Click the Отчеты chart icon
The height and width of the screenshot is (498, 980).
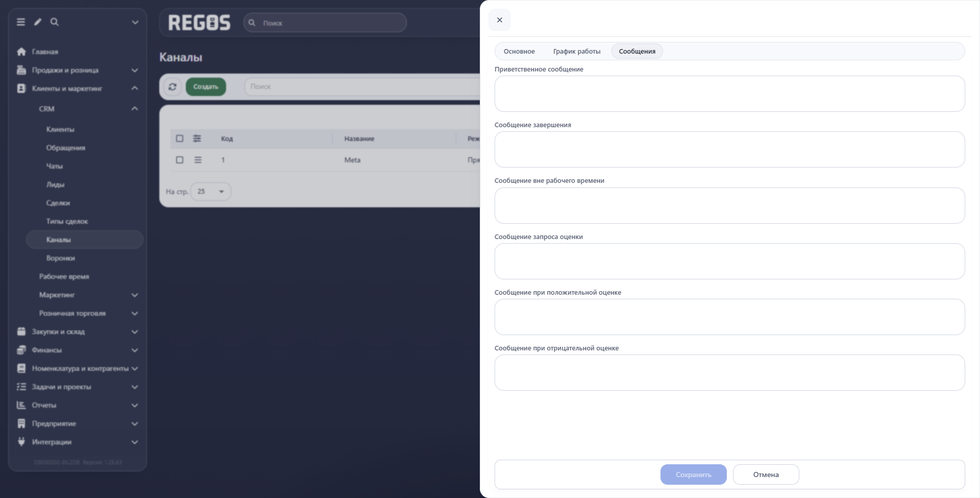click(21, 405)
